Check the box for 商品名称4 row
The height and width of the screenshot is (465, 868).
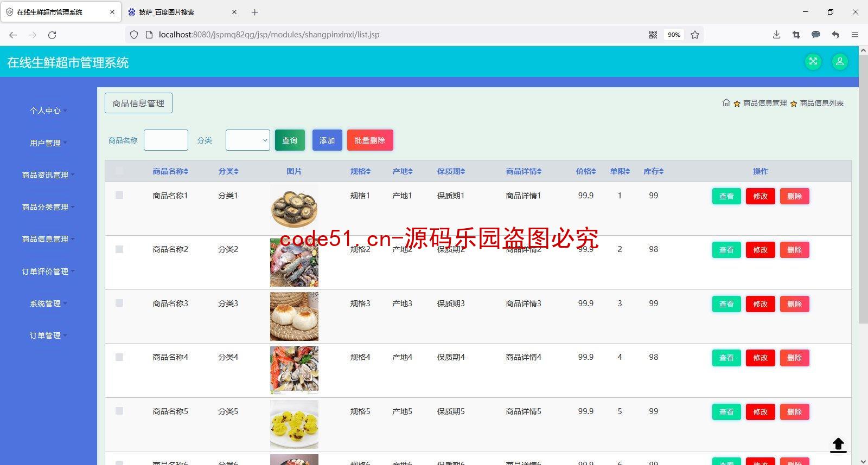119,357
